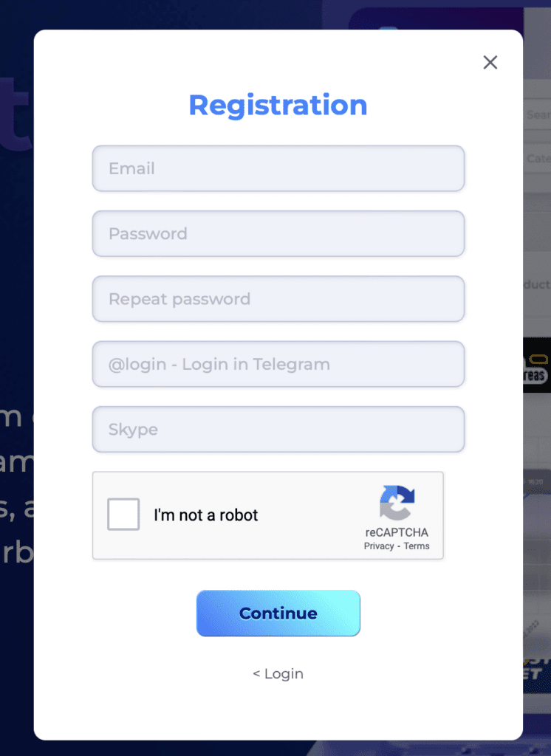Click the background Search field behind dialog
Viewport: 551px width, 756px height.
pyautogui.click(x=537, y=114)
